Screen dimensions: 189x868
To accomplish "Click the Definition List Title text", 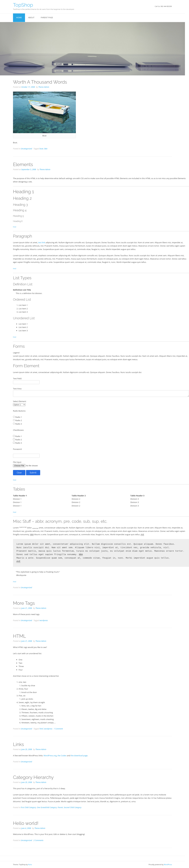I will [22, 290].
